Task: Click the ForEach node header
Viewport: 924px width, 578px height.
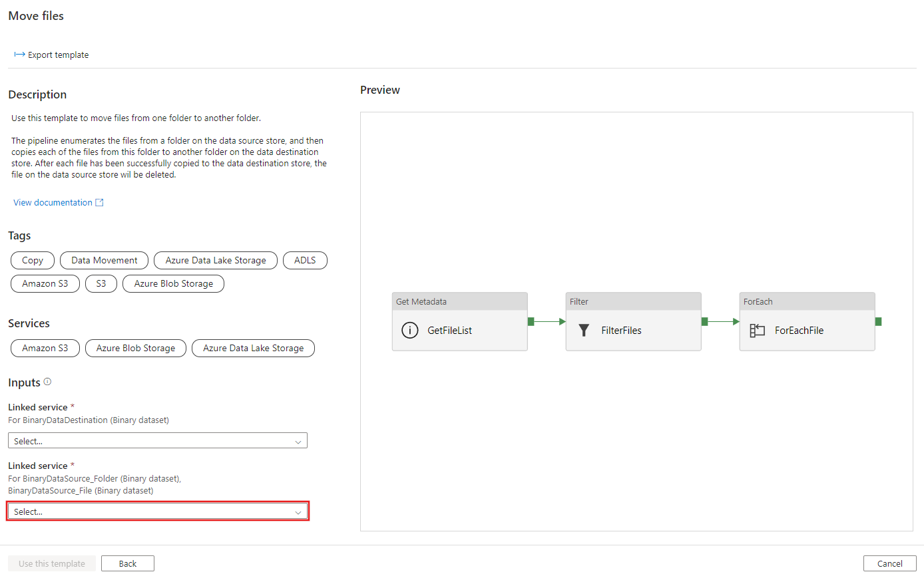Action: (808, 301)
